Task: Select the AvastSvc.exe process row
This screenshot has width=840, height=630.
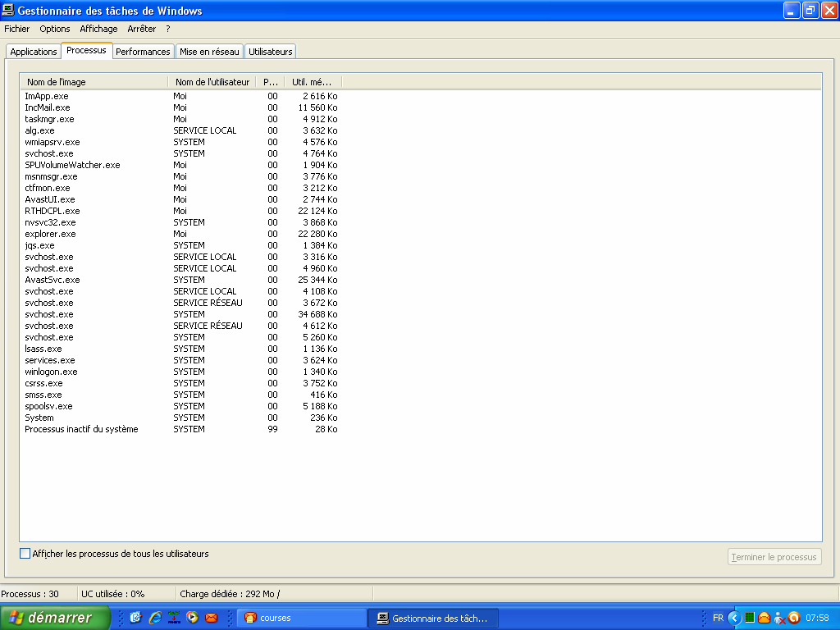Action: point(181,280)
